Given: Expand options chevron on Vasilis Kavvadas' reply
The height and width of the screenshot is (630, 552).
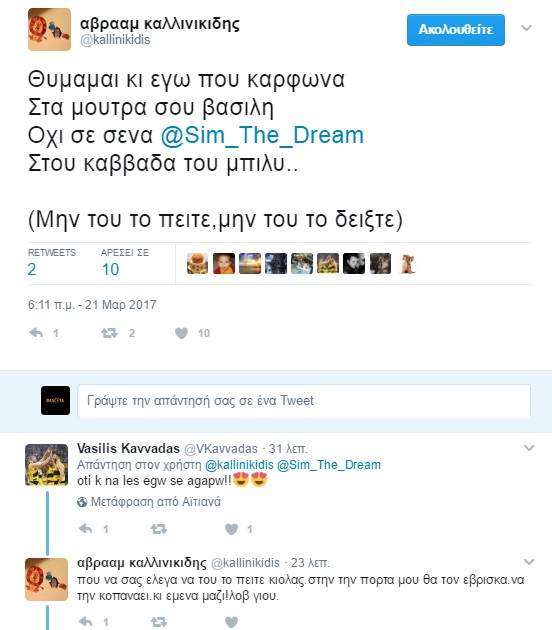Looking at the screenshot, I should coord(529,448).
